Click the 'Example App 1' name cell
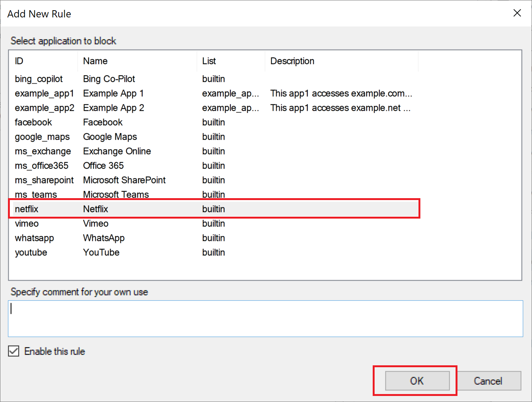This screenshot has width=532, height=402. tap(114, 93)
